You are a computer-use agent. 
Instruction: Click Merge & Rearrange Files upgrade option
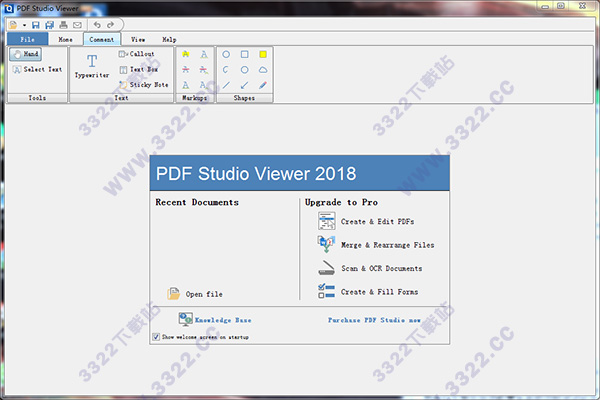pos(376,245)
